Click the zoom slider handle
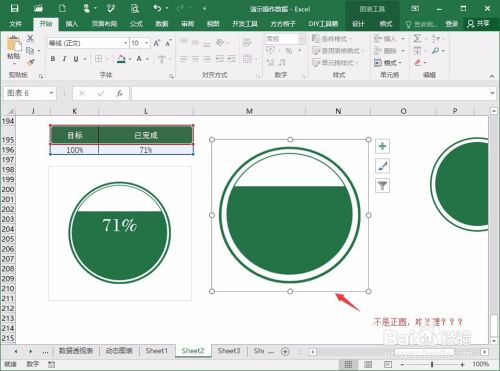This screenshot has width=500, height=371. (x=432, y=364)
